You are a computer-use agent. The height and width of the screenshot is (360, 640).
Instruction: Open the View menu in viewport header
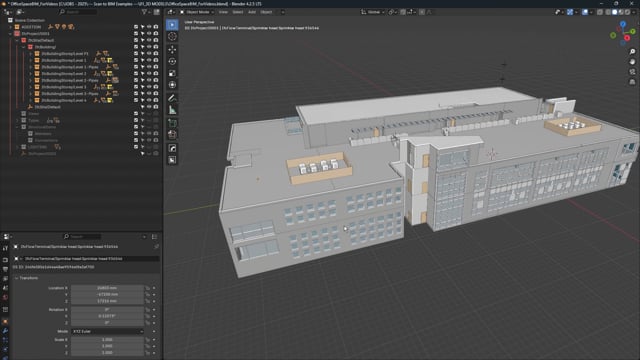point(223,12)
